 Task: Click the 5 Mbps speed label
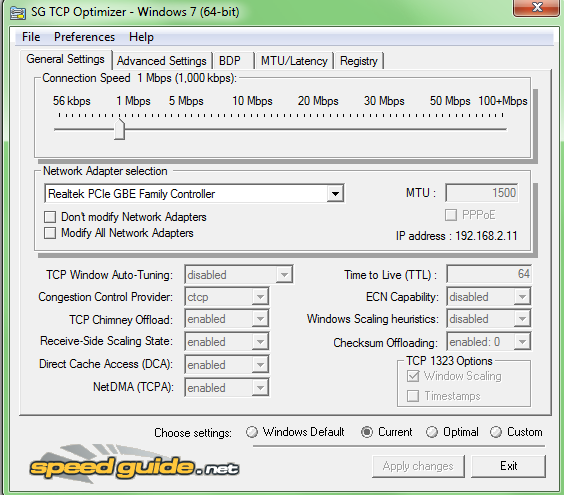pyautogui.click(x=186, y=101)
